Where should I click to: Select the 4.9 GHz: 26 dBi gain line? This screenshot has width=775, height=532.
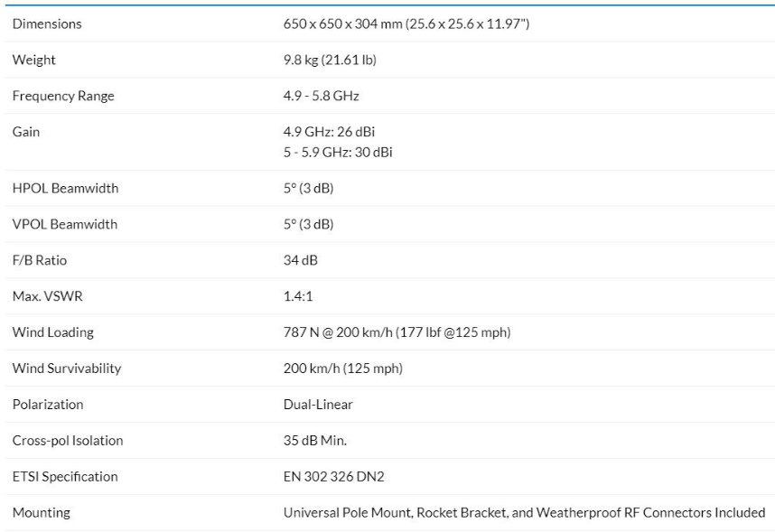(329, 132)
